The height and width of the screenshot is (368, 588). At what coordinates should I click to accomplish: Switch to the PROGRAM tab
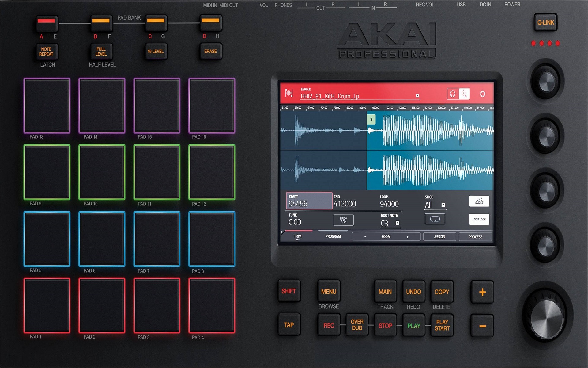coord(333,236)
